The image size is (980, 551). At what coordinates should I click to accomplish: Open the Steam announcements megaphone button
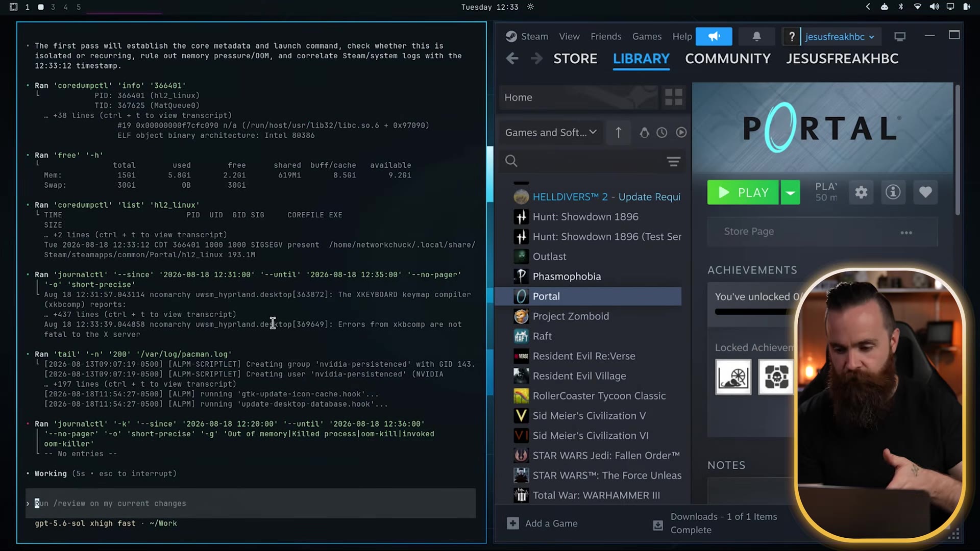(714, 36)
